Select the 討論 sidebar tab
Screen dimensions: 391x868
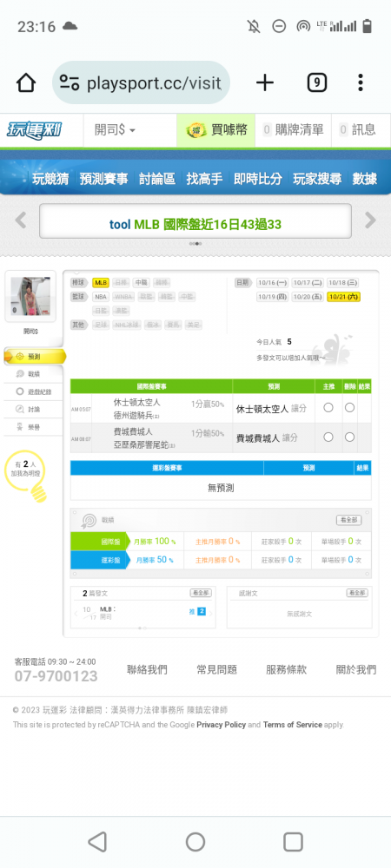point(29,409)
